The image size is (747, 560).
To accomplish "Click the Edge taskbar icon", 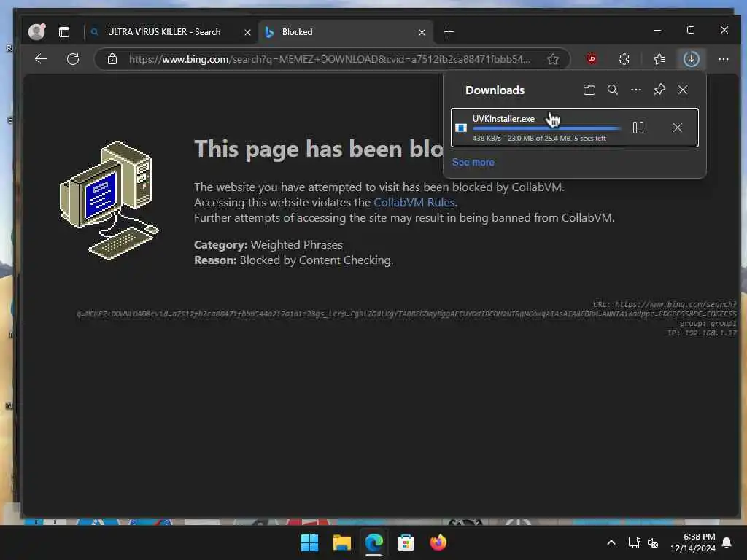I will point(373,542).
